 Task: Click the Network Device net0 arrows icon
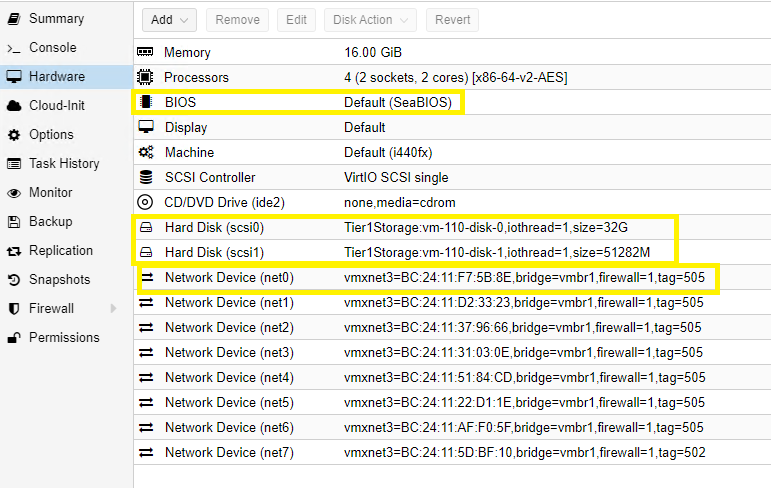click(146, 277)
